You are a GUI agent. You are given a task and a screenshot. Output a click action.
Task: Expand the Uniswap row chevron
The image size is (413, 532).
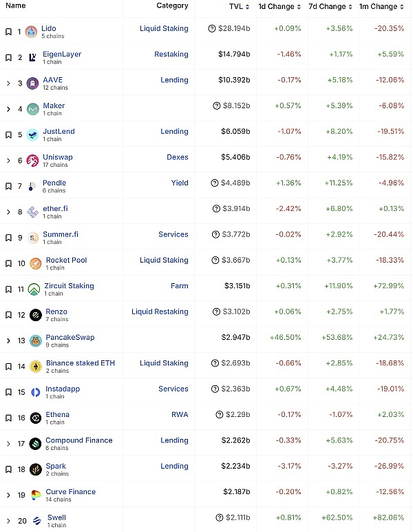pos(8,161)
